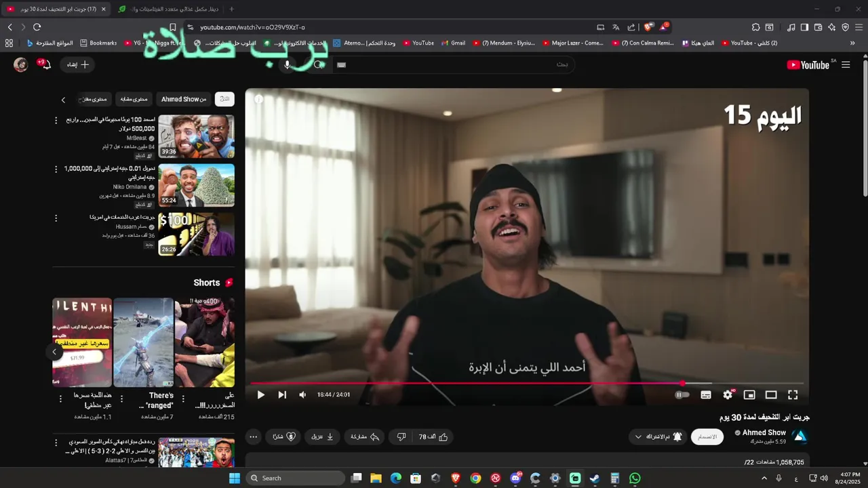Viewport: 868px width, 488px height.
Task: Open the Brave Shields lion icon
Action: tap(648, 27)
